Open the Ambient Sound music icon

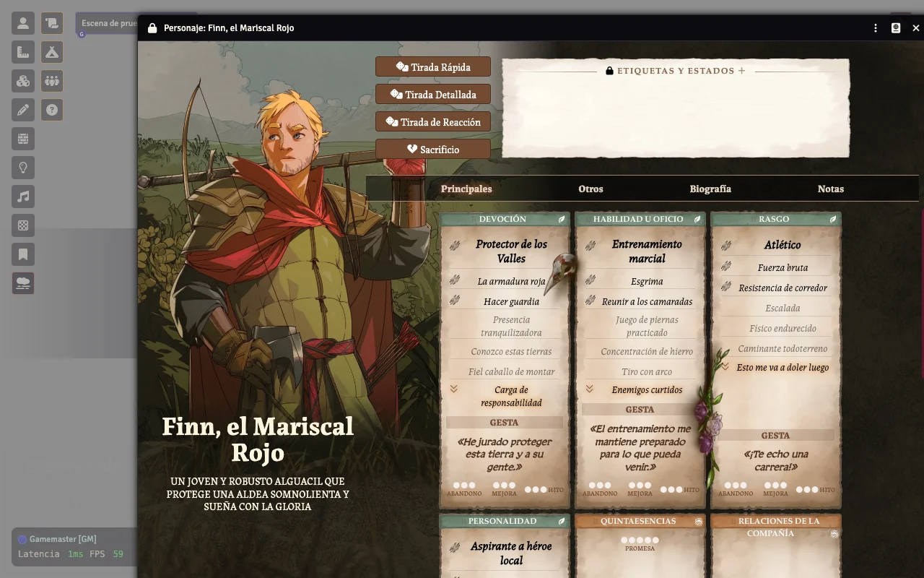[x=23, y=197]
